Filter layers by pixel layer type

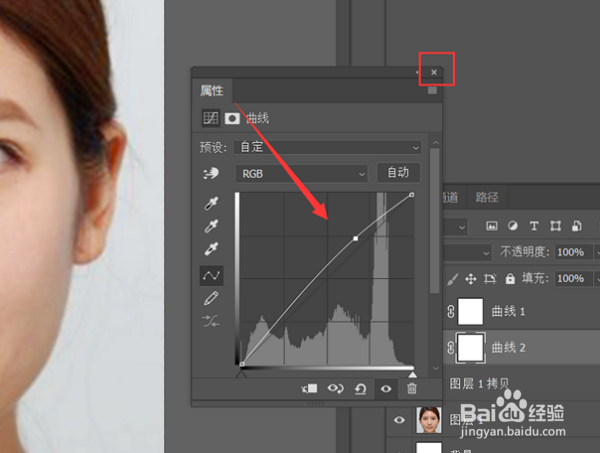[492, 226]
